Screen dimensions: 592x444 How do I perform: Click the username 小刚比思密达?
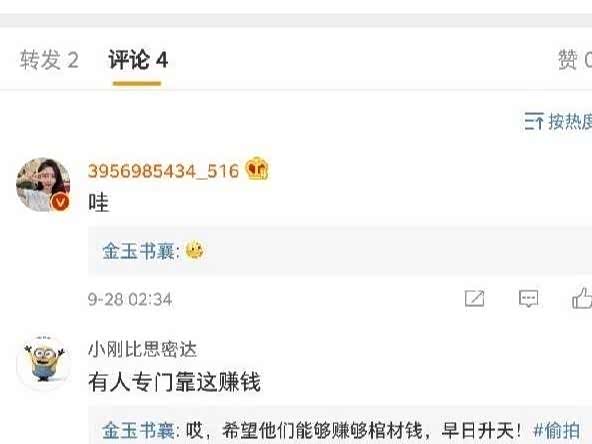(142, 350)
